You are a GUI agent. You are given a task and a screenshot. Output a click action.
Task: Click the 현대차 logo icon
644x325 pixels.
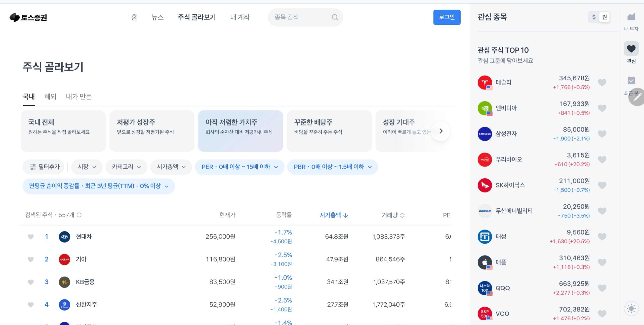[64, 237]
